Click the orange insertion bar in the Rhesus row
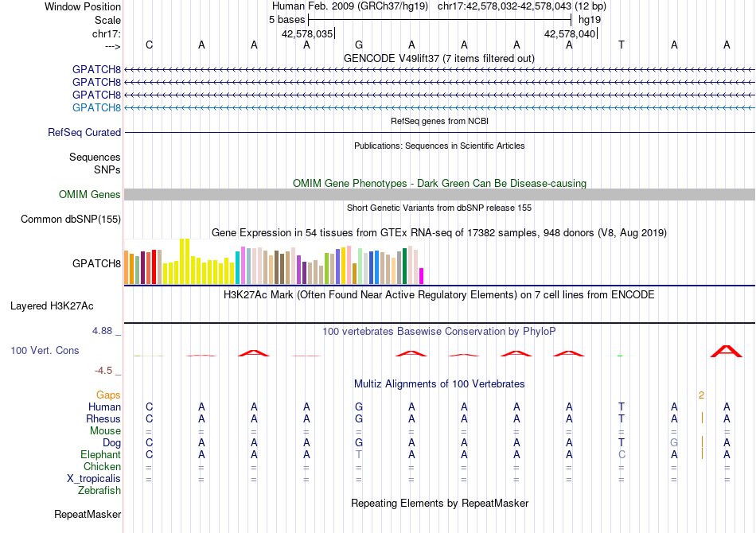 click(x=702, y=418)
